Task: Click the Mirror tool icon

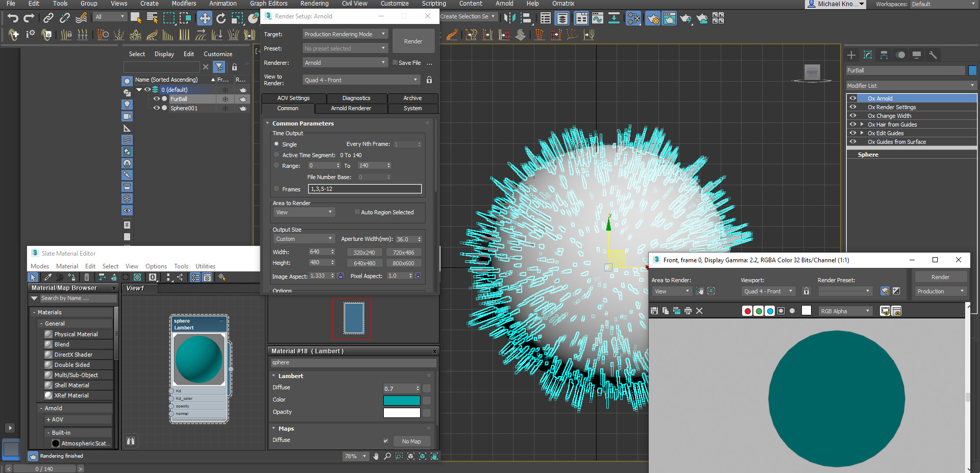Action: 509,18
